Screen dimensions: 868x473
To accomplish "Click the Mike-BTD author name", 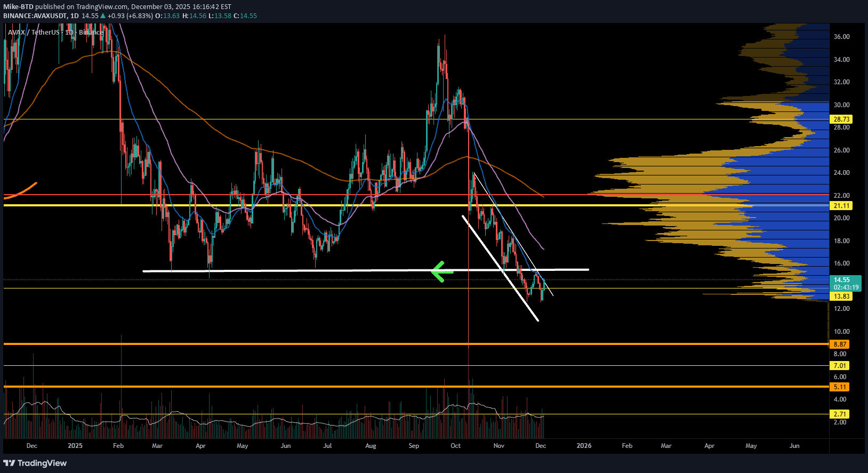I will click(18, 7).
